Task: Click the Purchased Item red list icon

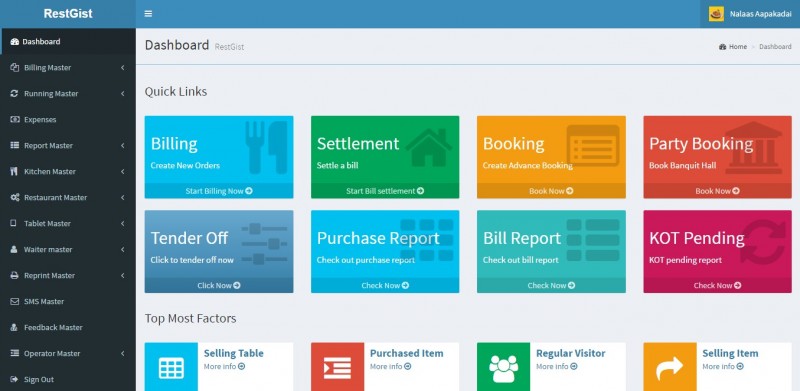Action: [x=337, y=368]
